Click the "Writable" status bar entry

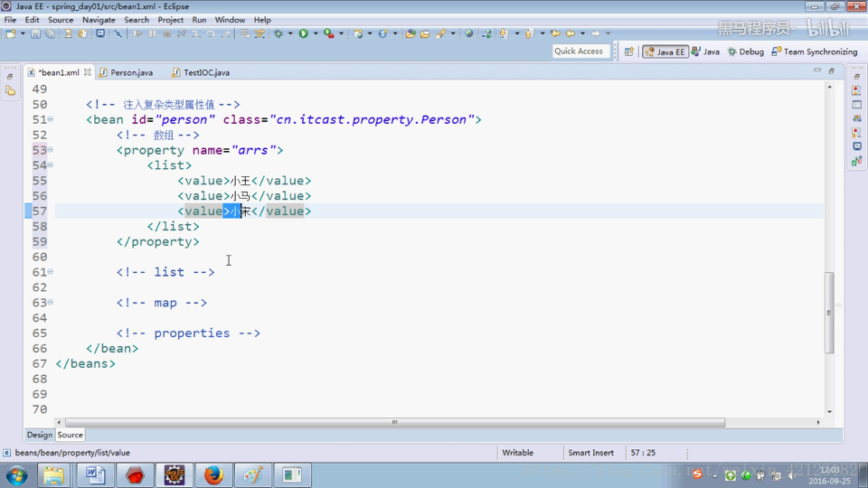click(517, 453)
